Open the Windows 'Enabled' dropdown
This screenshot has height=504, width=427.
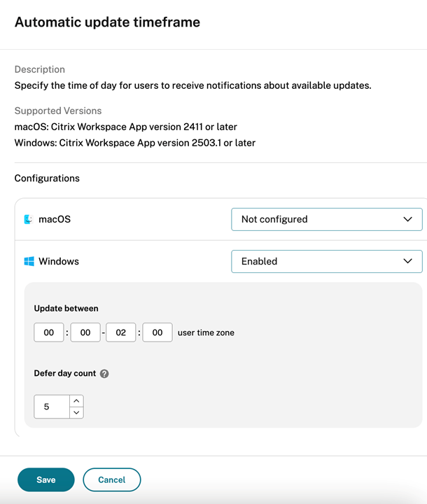tap(326, 261)
